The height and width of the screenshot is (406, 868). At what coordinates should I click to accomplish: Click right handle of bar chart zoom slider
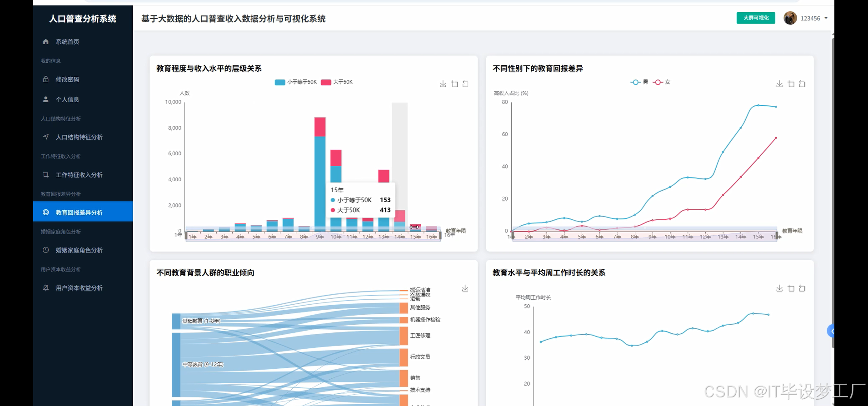(x=440, y=236)
